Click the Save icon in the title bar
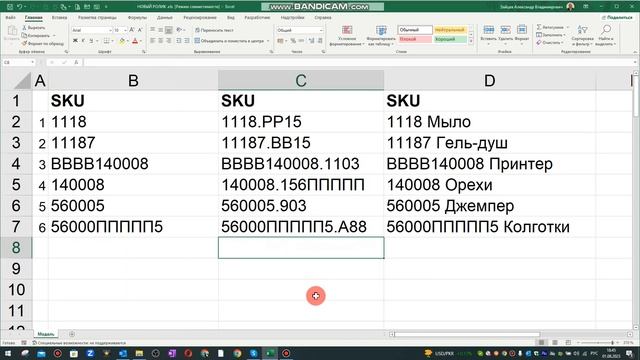Viewport: 640px width, 360px height. tap(10, 7)
